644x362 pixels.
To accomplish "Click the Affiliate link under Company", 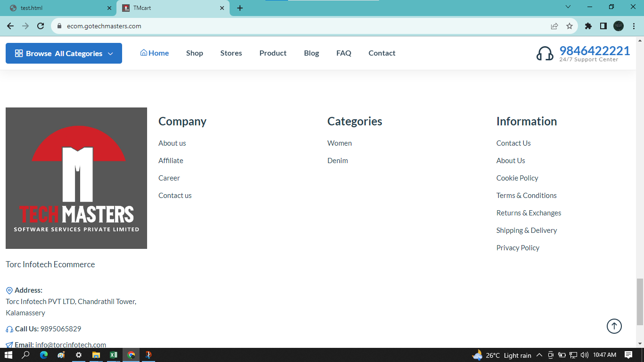I will pos(171,161).
